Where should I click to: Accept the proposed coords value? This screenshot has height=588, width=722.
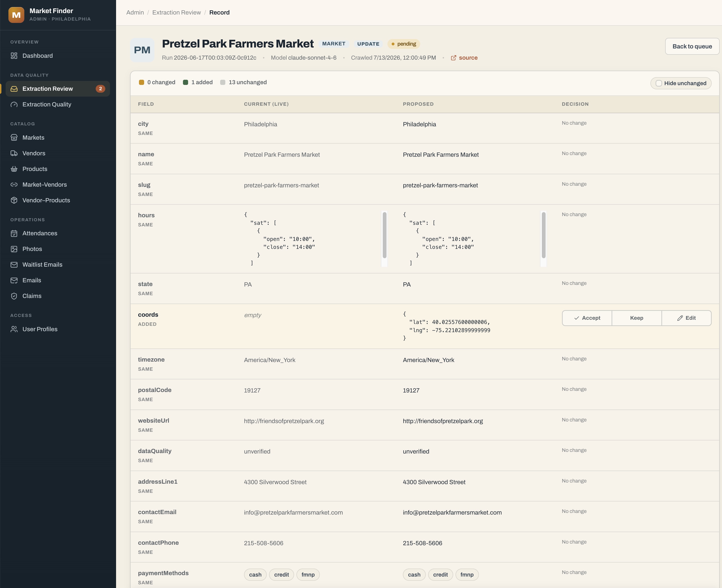[587, 318]
